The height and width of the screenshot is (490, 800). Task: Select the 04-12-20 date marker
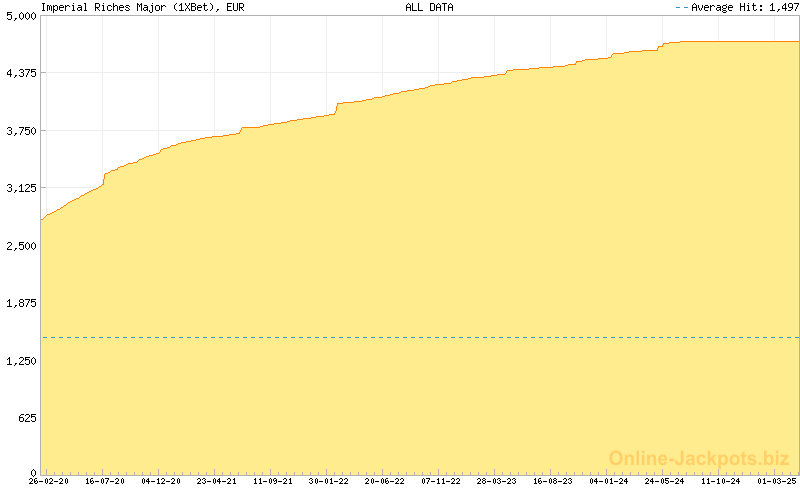[x=161, y=481]
